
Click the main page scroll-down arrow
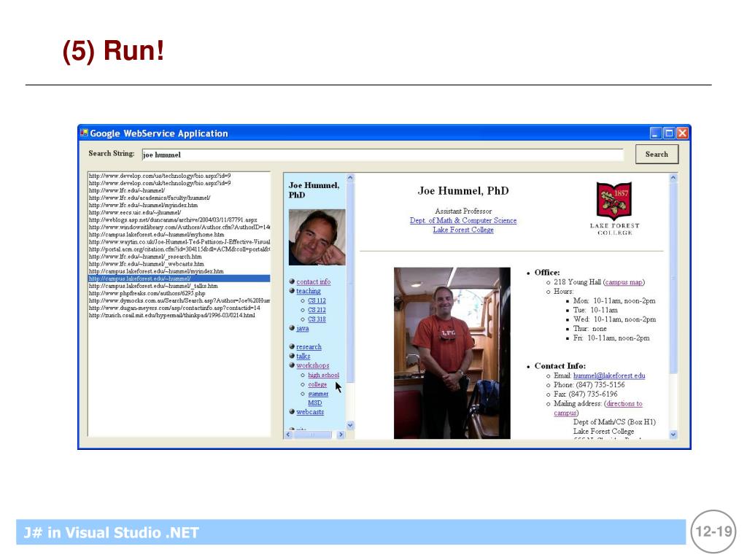coord(673,435)
